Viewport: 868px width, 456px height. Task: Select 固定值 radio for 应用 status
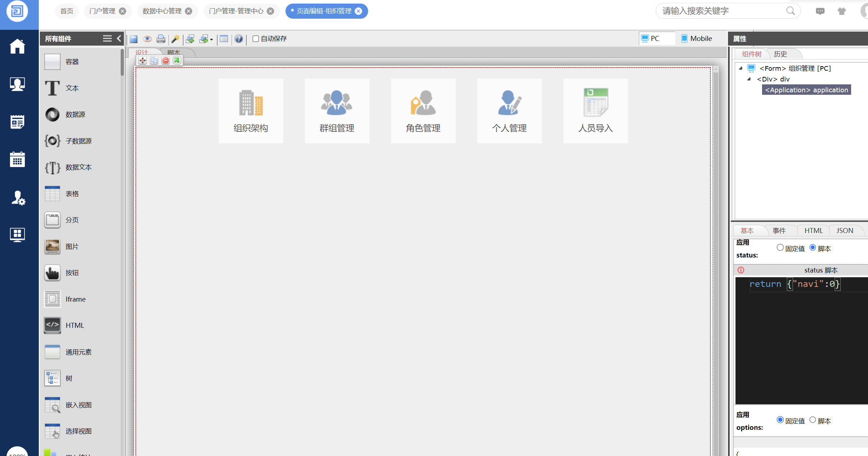pos(780,247)
